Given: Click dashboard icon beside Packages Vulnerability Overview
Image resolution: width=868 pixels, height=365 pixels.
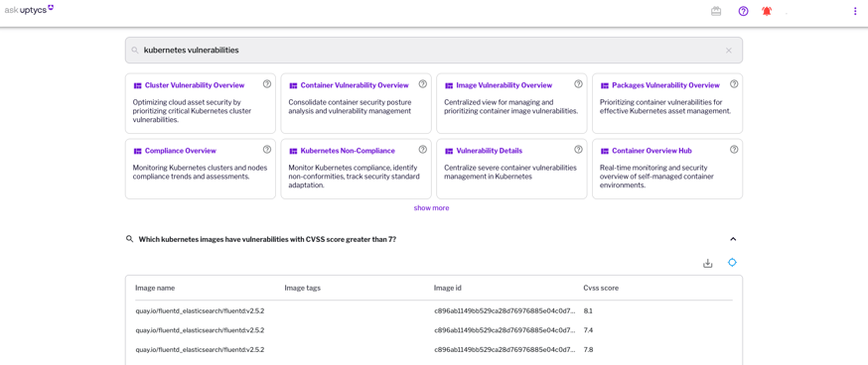Looking at the screenshot, I should pos(605,85).
